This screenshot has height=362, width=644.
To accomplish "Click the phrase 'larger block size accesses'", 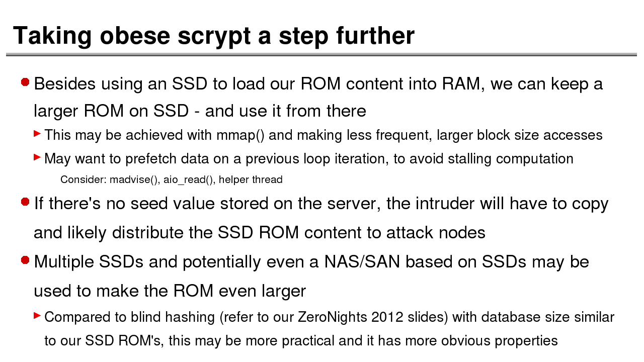I will [x=519, y=135].
